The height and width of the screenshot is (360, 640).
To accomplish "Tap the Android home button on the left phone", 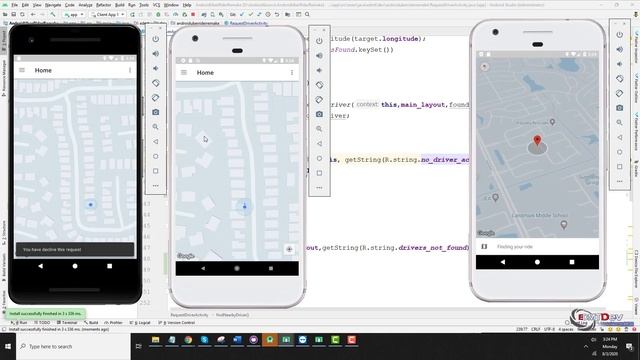I will (75, 266).
